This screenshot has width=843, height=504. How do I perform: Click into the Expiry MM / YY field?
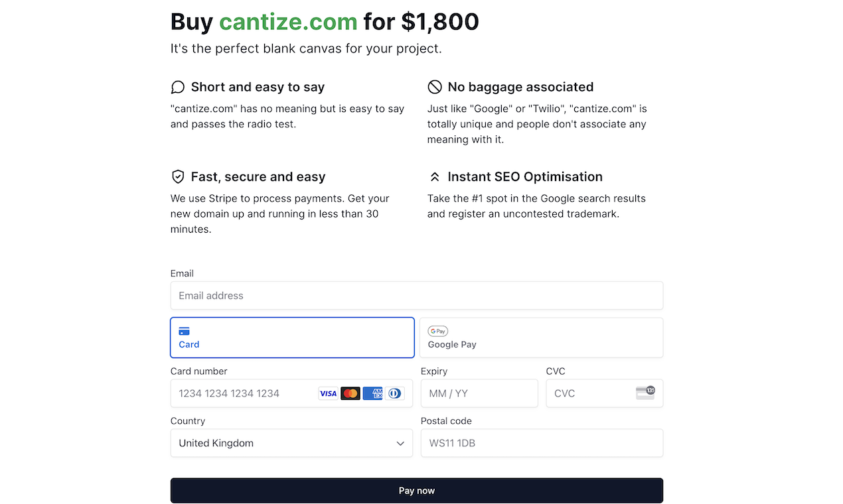[x=479, y=393]
